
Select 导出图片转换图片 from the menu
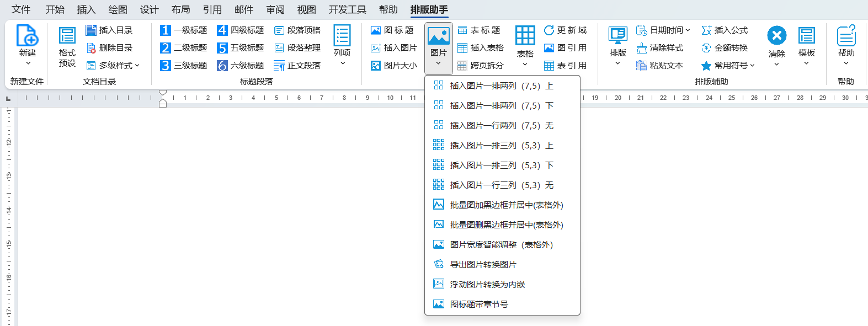(x=483, y=265)
